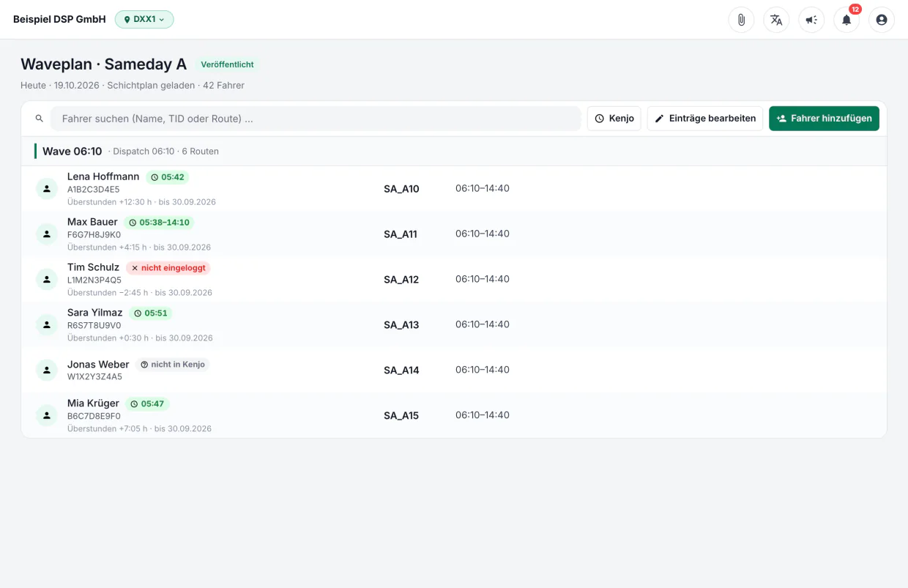Click Max Bauer's avatar icon

(47, 234)
